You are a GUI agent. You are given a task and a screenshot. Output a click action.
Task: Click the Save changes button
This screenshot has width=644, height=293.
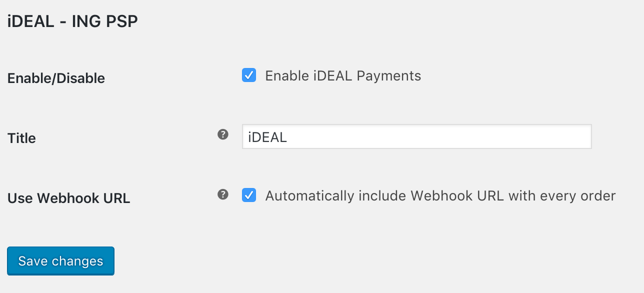[x=60, y=261]
